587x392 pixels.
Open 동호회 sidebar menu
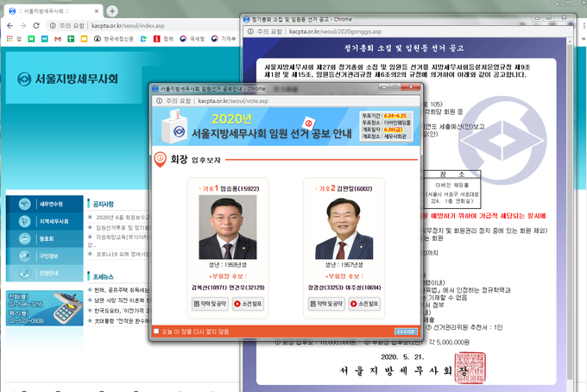coord(45,238)
